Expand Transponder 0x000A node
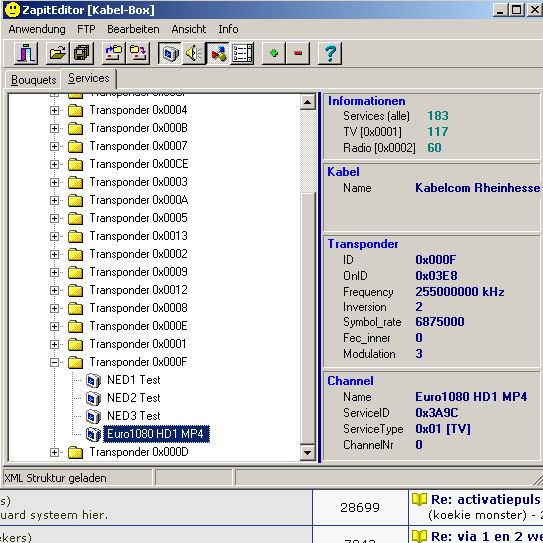This screenshot has width=543, height=543. tap(54, 201)
